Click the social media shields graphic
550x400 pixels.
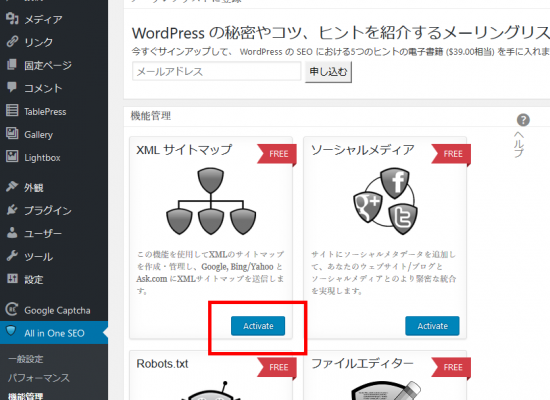point(385,201)
